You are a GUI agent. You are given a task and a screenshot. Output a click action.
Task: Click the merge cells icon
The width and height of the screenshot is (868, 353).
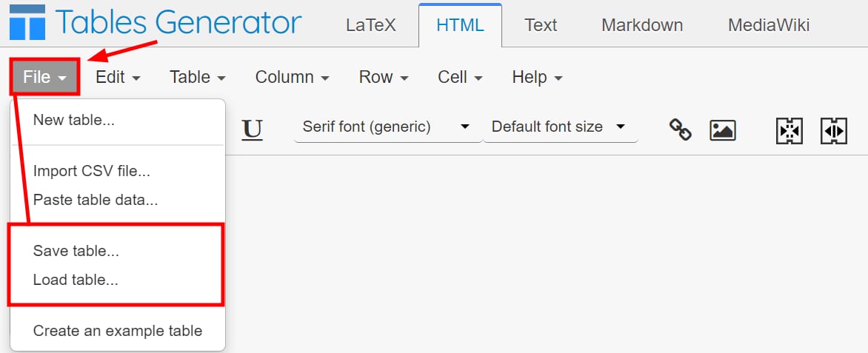[x=789, y=130]
